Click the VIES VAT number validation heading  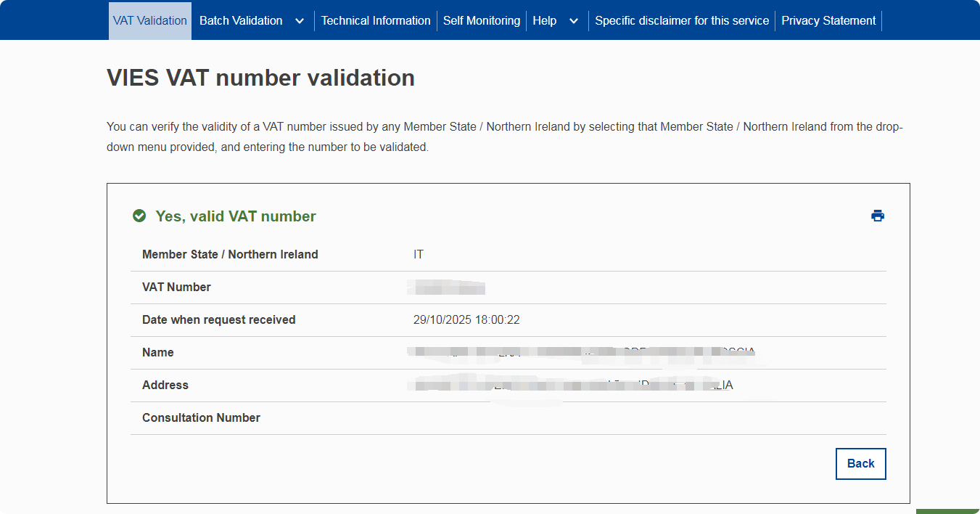click(260, 78)
